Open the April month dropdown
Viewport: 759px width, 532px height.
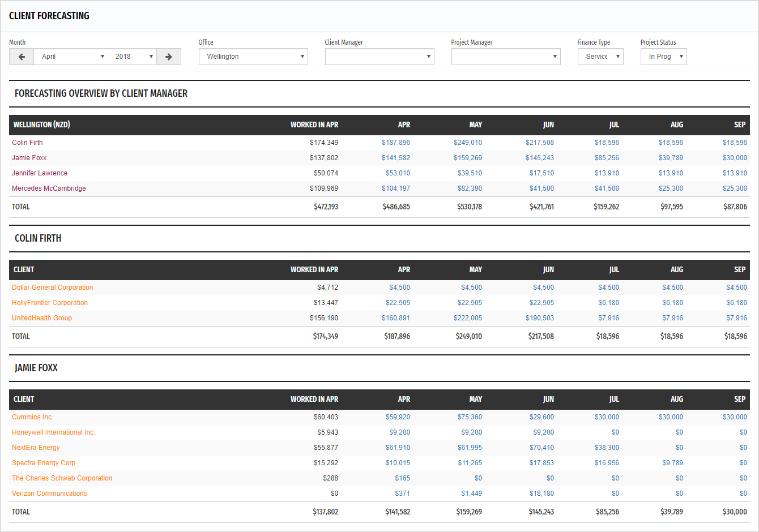click(x=70, y=57)
